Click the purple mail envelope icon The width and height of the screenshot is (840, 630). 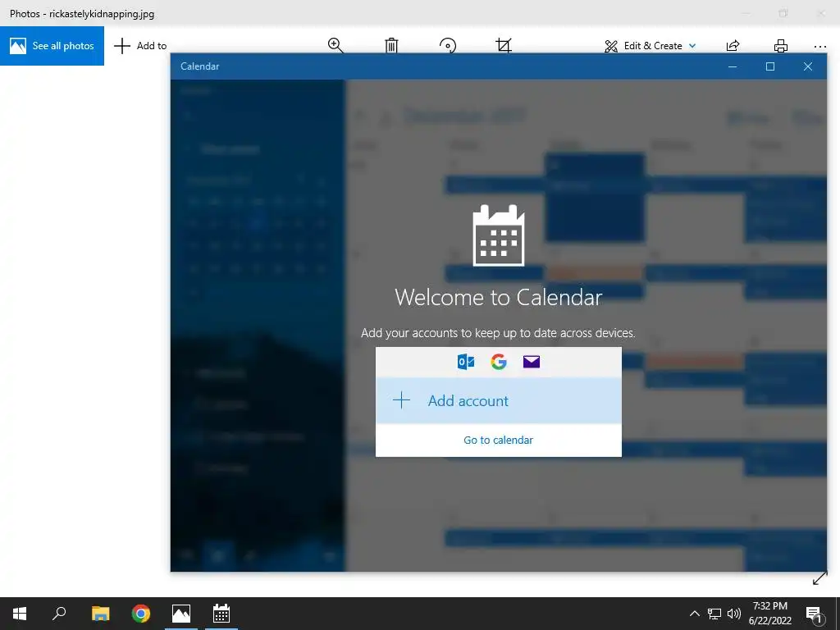point(532,362)
